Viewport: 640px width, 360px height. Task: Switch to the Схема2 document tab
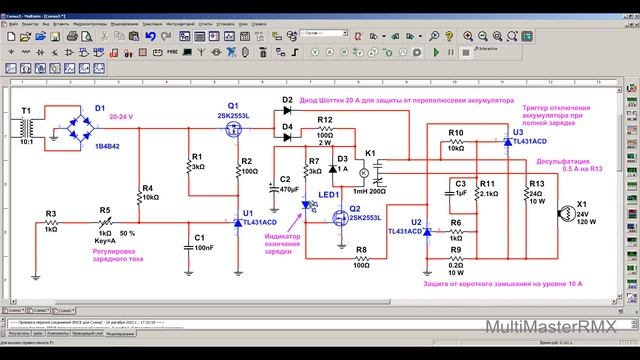(x=39, y=311)
